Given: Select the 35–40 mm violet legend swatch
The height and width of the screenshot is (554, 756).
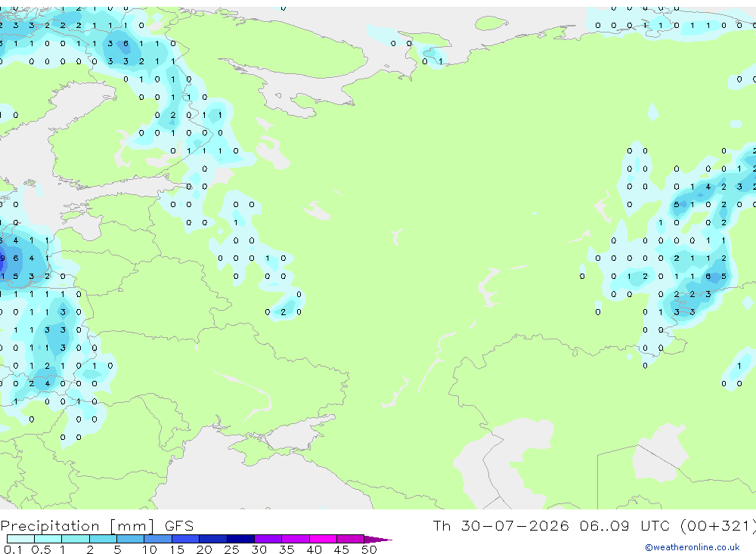Looking at the screenshot, I should coord(296,539).
